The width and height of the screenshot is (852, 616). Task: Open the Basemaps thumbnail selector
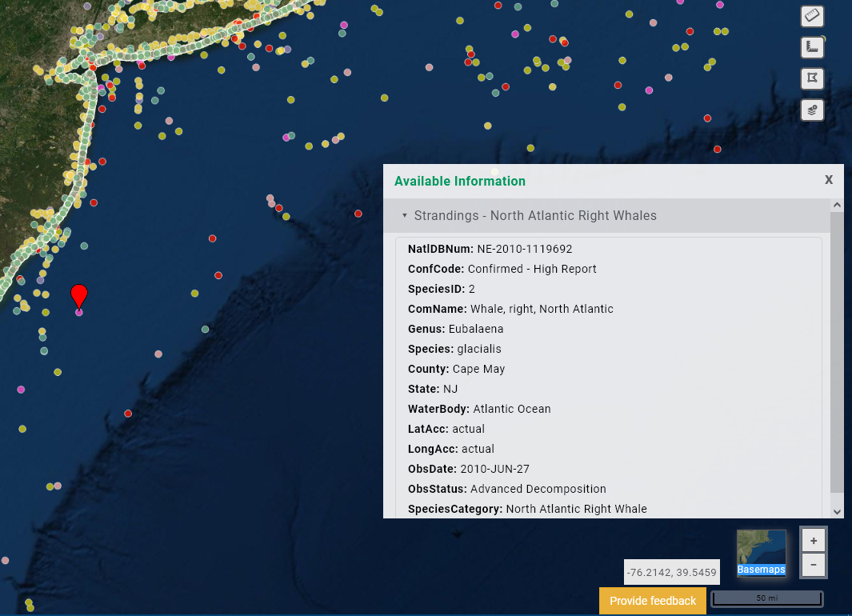click(761, 552)
